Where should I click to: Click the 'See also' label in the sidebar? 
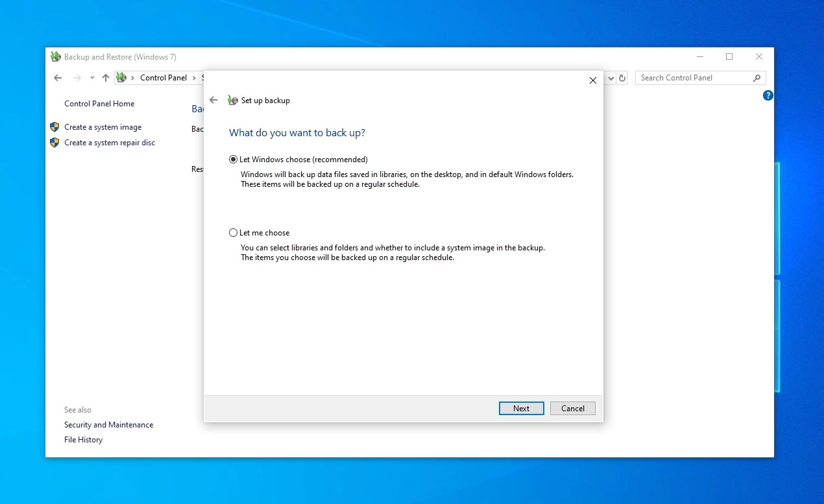[x=78, y=410]
